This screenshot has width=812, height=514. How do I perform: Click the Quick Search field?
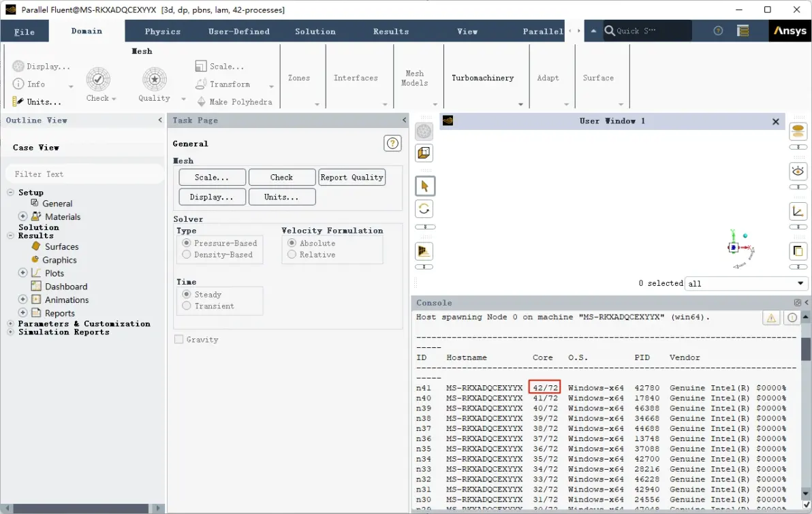646,31
